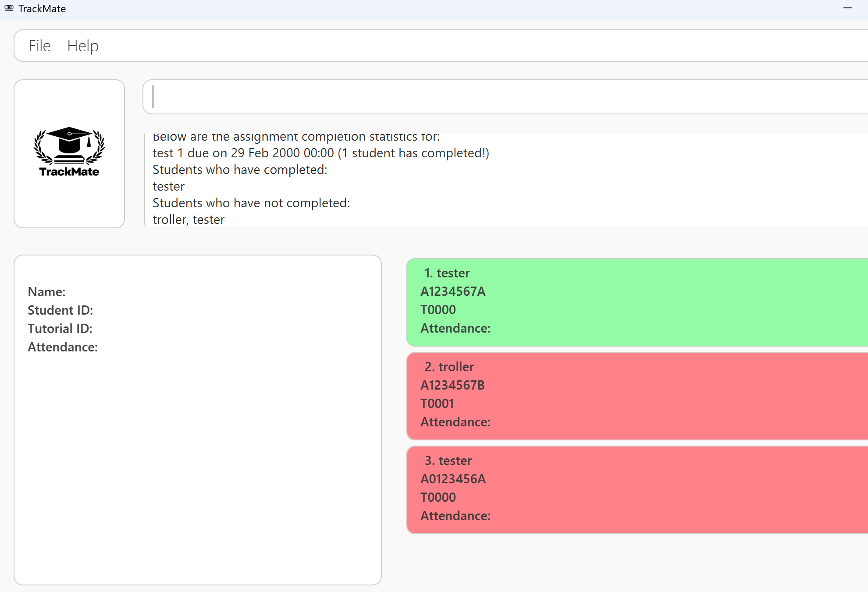Screen dimensions: 868x592
Task: Click 'Students who have not completed' result line
Action: point(251,203)
